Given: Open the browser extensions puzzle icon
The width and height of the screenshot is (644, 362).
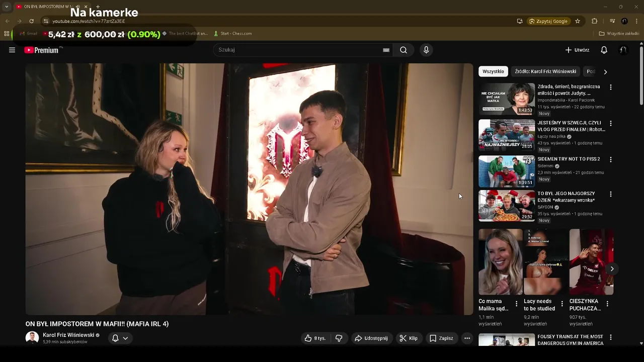Looking at the screenshot, I should coord(594,21).
